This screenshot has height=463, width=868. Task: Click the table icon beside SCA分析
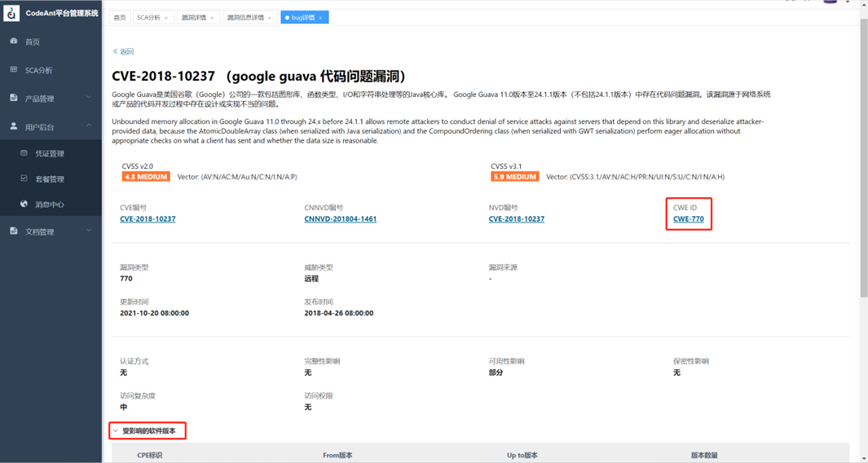(x=14, y=70)
